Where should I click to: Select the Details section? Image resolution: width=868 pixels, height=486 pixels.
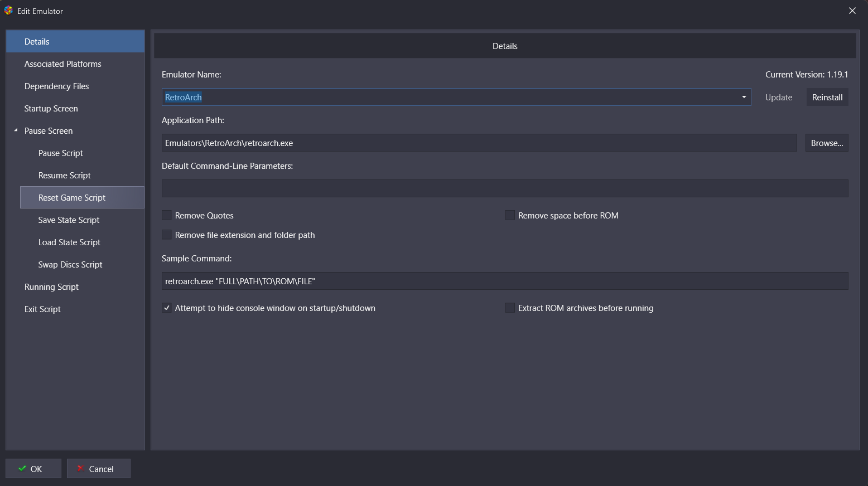(75, 41)
